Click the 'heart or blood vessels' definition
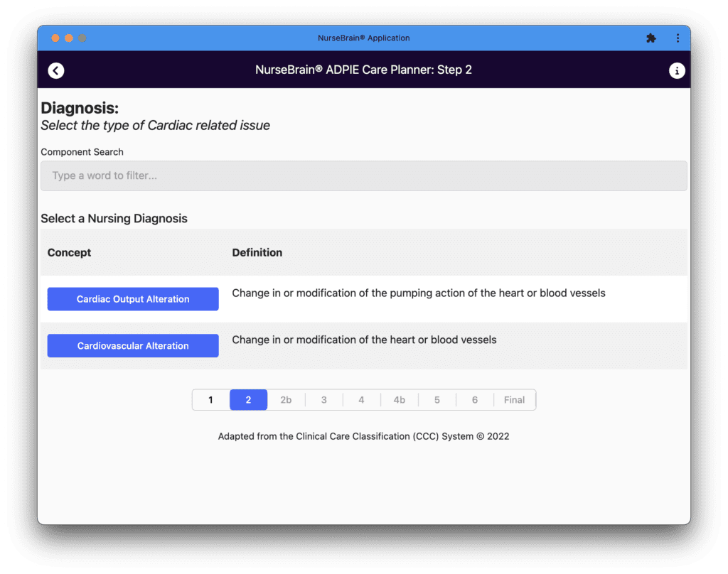The image size is (728, 574). 365,340
